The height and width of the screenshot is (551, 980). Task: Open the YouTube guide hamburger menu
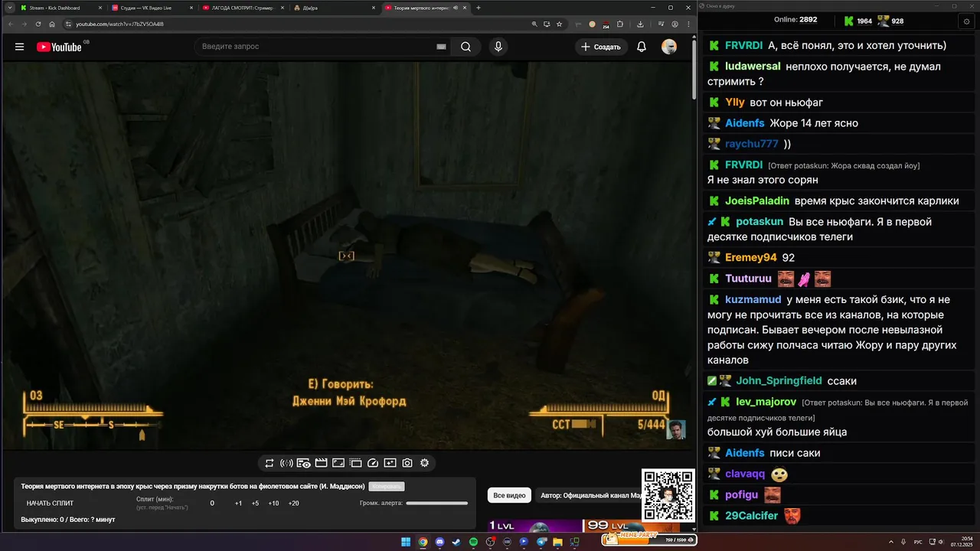[x=19, y=47]
